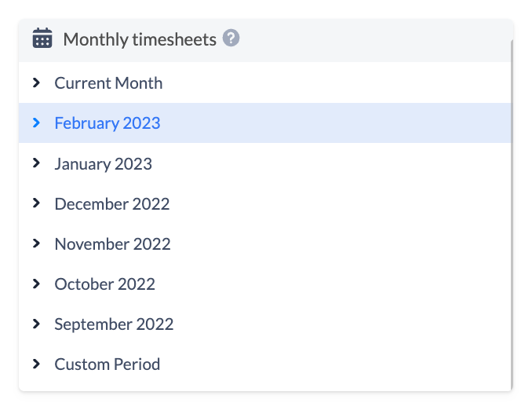This screenshot has width=532, height=410.
Task: Select Current Month timesheet
Action: [108, 82]
